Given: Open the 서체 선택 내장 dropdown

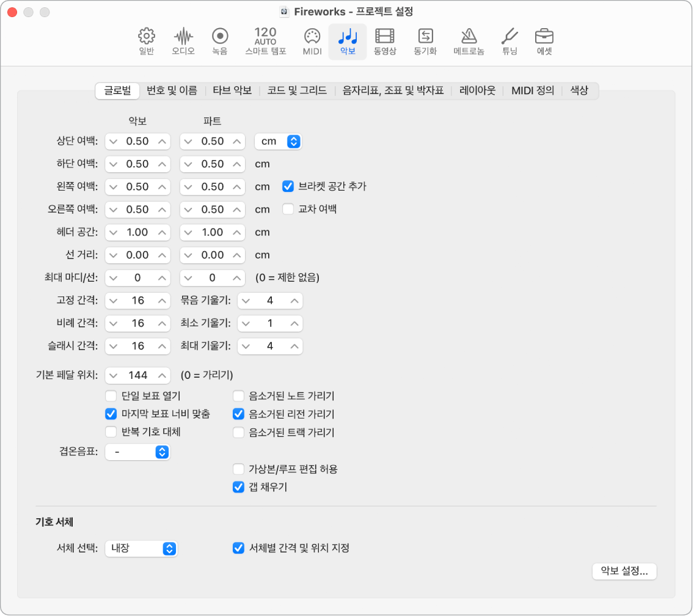Looking at the screenshot, I should (x=141, y=549).
